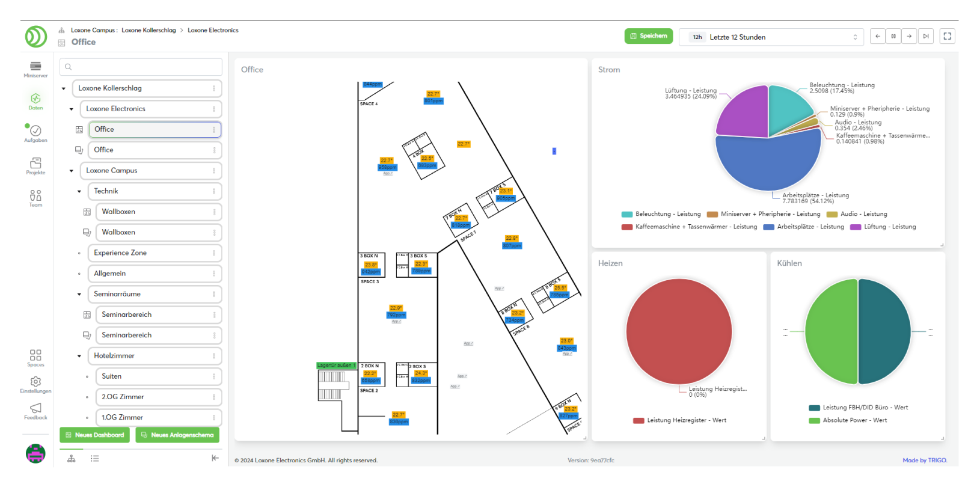Open Einstellungen settings gear
The image size is (980, 487).
[x=35, y=384]
